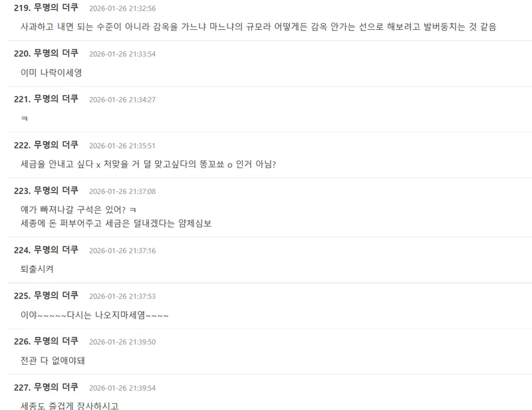Click the text 이미 나락이세영
Viewport: 532px width, 410px height.
pyautogui.click(x=51, y=72)
